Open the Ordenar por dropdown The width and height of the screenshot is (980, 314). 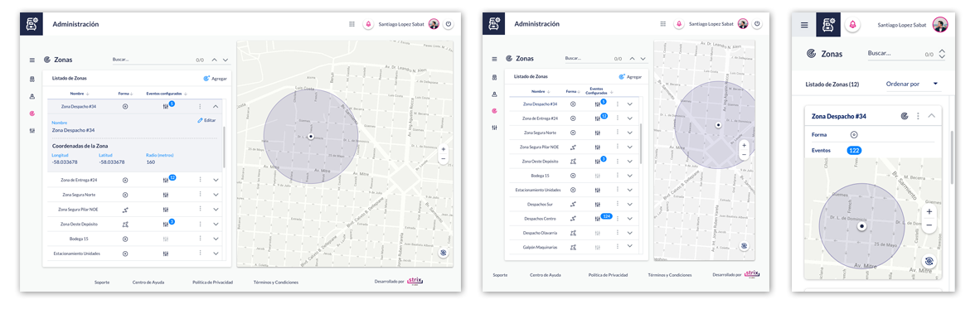(913, 84)
